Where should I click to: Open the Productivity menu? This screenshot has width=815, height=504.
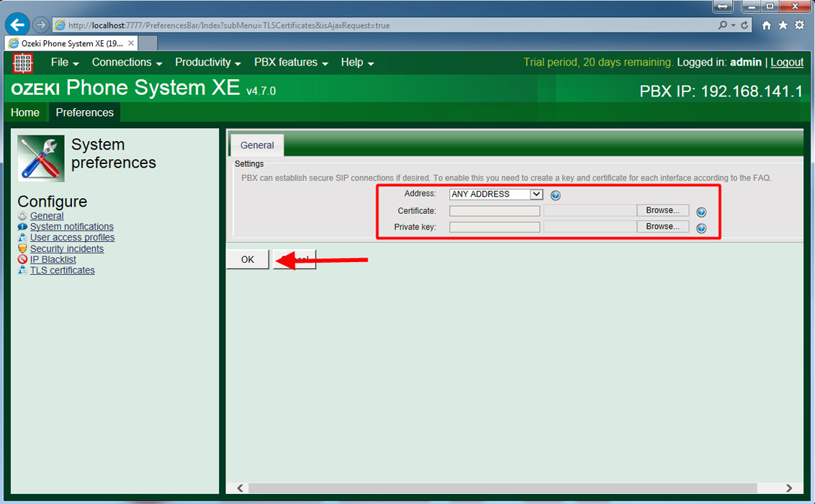point(208,63)
